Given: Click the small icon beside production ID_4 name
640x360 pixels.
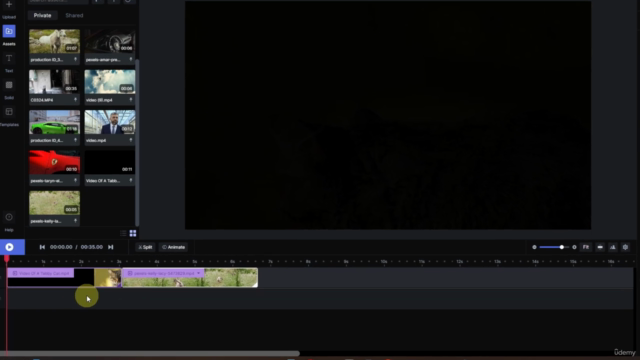Looking at the screenshot, I should (x=76, y=140).
